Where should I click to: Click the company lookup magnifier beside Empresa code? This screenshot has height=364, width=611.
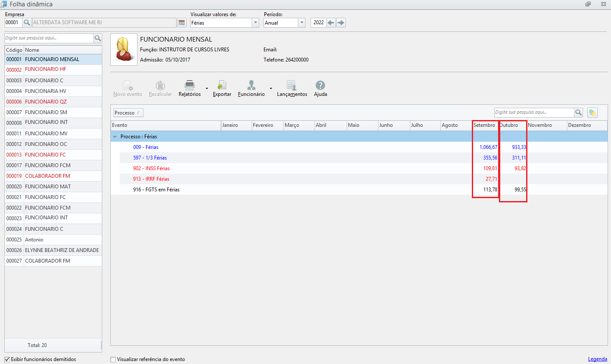point(27,22)
